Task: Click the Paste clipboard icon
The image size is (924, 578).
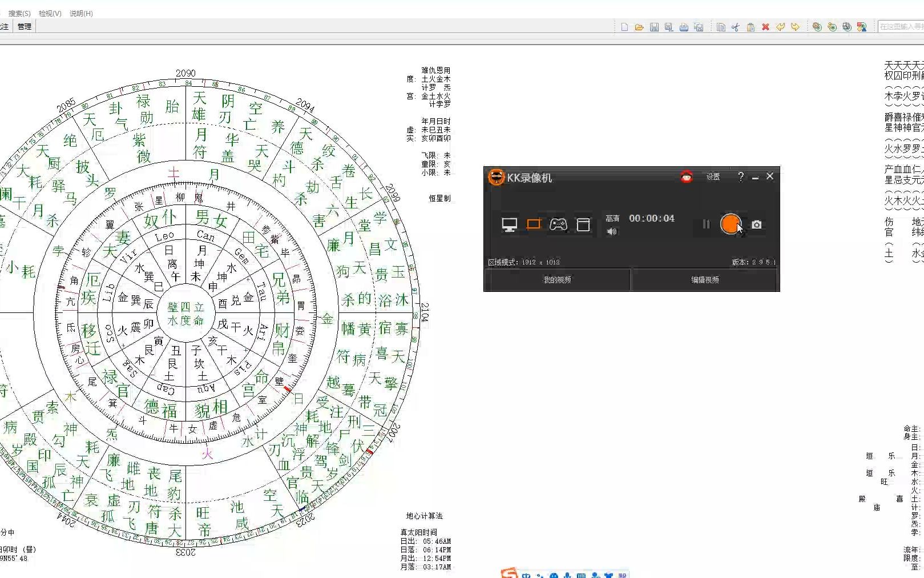Action: pyautogui.click(x=751, y=27)
